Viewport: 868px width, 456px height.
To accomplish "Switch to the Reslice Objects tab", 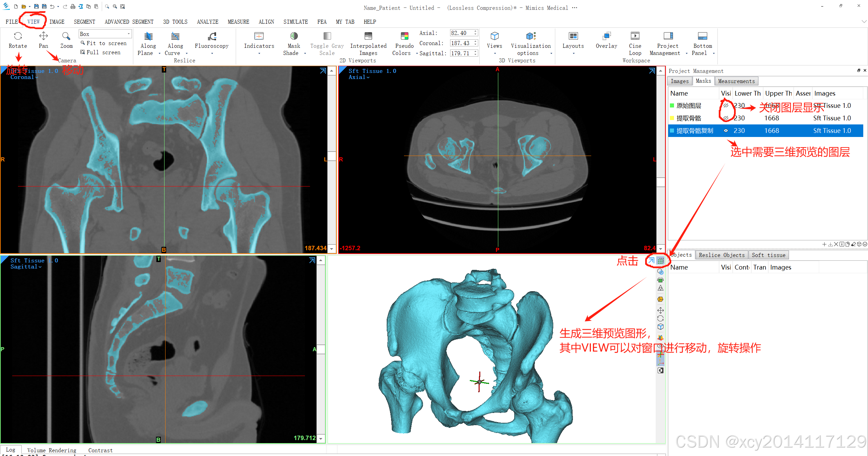I will [721, 255].
